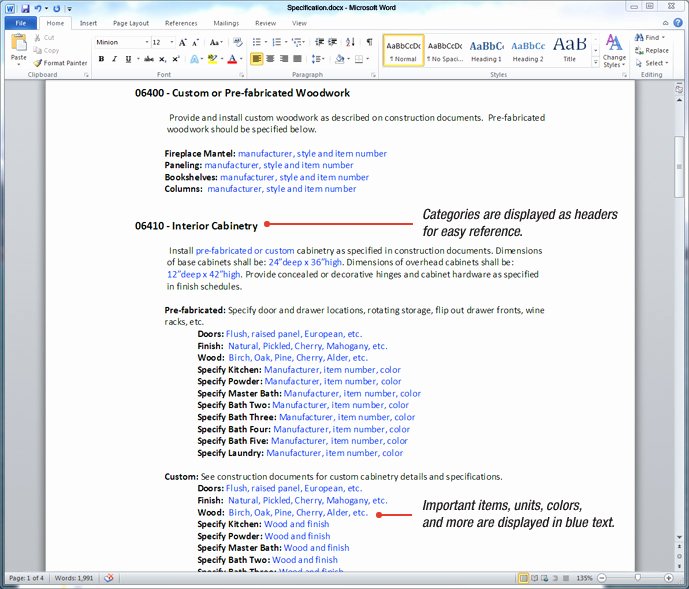The image size is (689, 589).
Task: Click the Replace button
Action: [652, 51]
